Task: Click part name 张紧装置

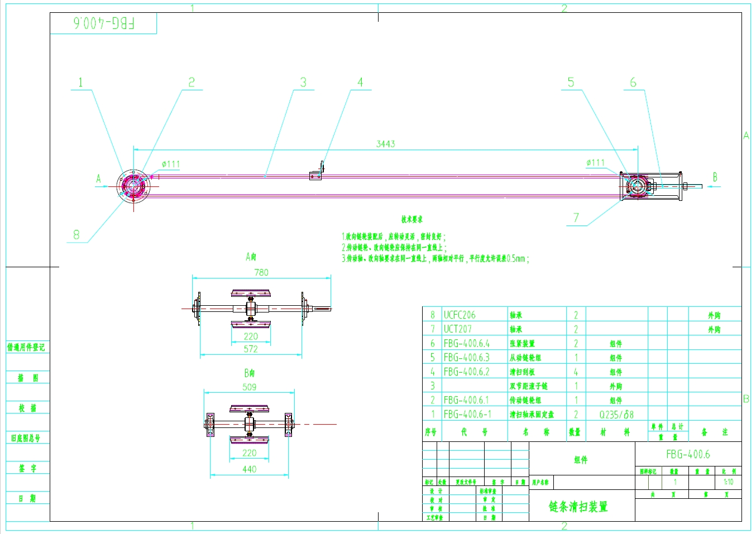Action: pos(522,344)
